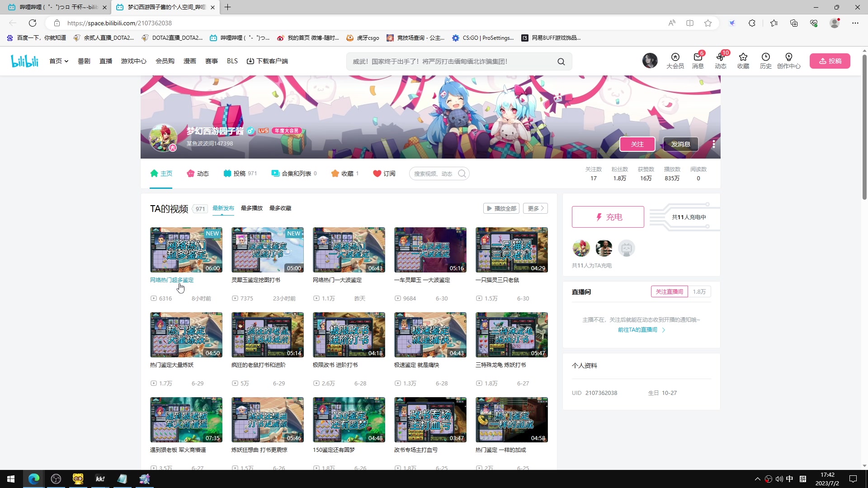Expand the 首页 dropdown in navigation
The width and height of the screenshot is (868, 488).
(59, 61)
